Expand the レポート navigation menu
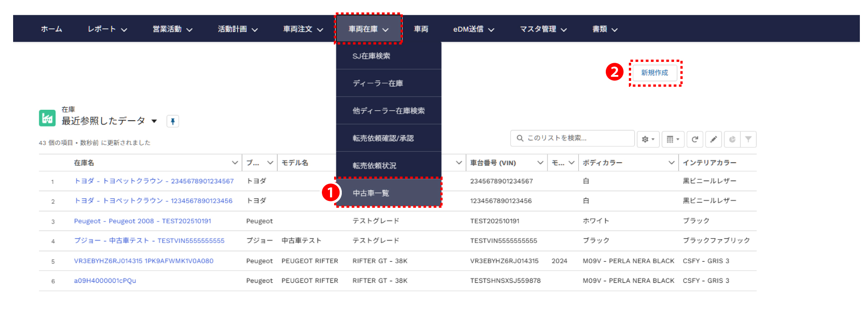The width and height of the screenshot is (868, 313). 107,29
